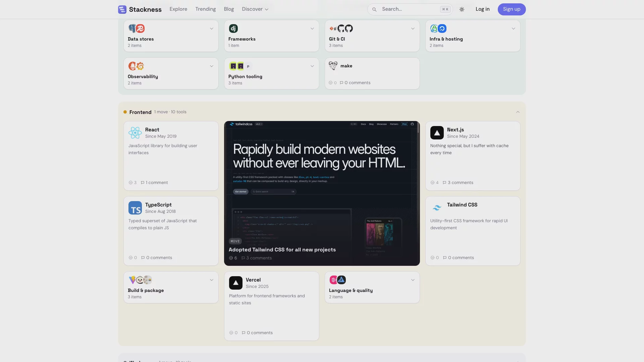Click the reaction smiley on Next.js card
Viewport: 644px width, 362px height.
(x=432, y=183)
